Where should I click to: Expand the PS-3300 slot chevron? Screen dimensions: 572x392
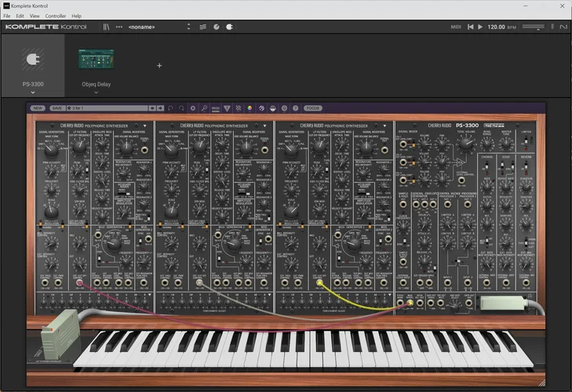33,92
